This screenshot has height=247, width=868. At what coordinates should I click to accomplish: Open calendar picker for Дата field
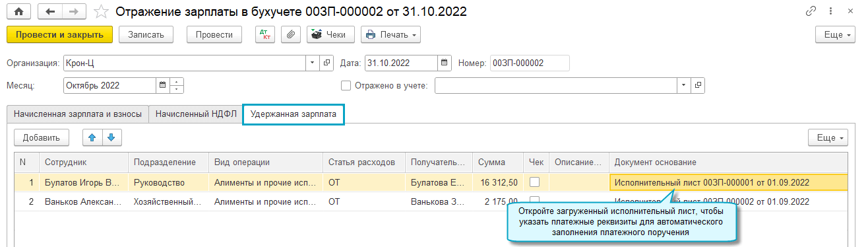[445, 63]
